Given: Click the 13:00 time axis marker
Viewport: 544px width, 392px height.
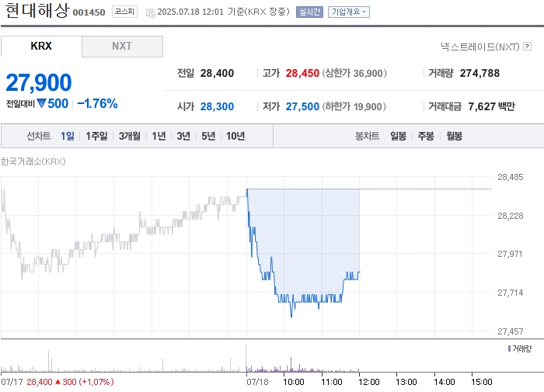Looking at the screenshot, I should 406,382.
